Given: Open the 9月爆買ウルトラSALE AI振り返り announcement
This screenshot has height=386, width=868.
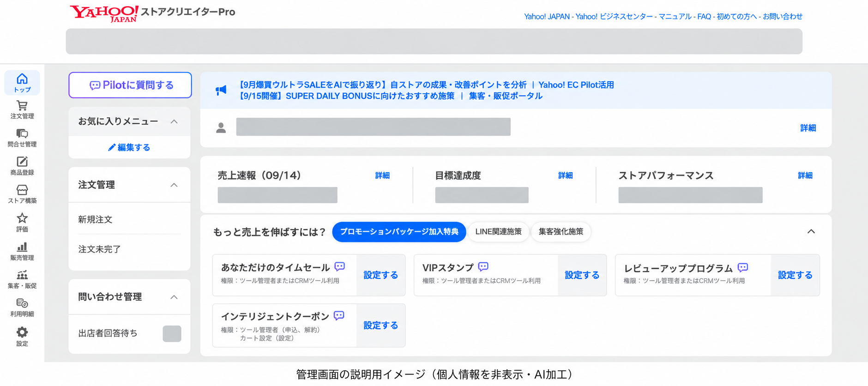Looking at the screenshot, I should coord(382,85).
